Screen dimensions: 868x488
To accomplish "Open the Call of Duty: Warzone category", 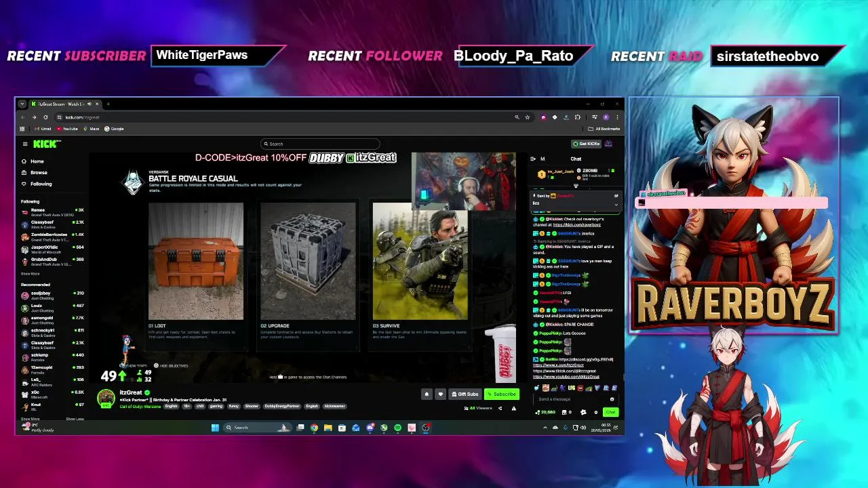I will click(140, 406).
